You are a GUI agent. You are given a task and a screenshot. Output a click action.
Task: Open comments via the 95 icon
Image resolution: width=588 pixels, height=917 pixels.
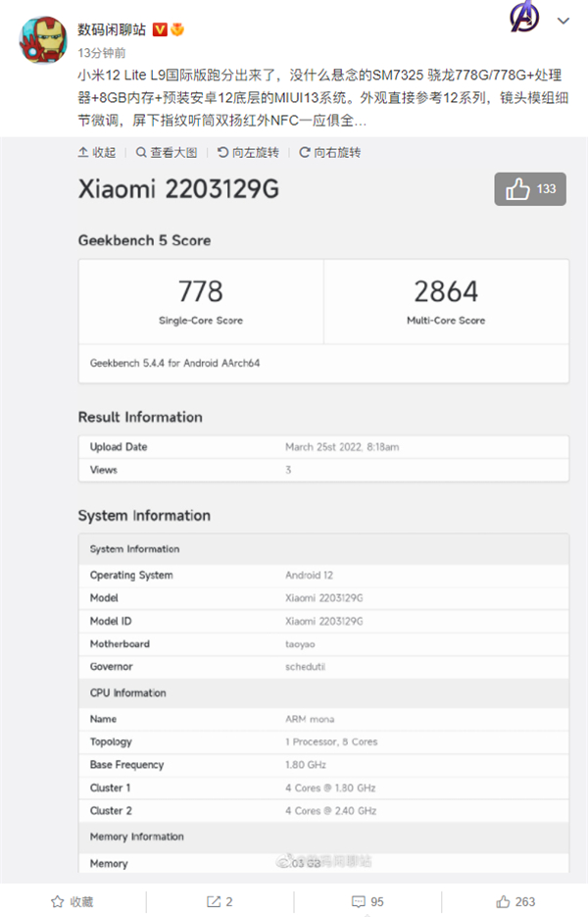[368, 901]
